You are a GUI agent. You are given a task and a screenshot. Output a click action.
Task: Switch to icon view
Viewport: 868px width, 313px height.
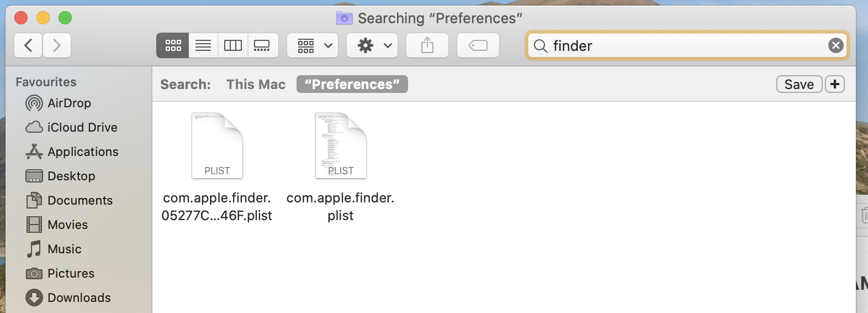[x=173, y=45]
